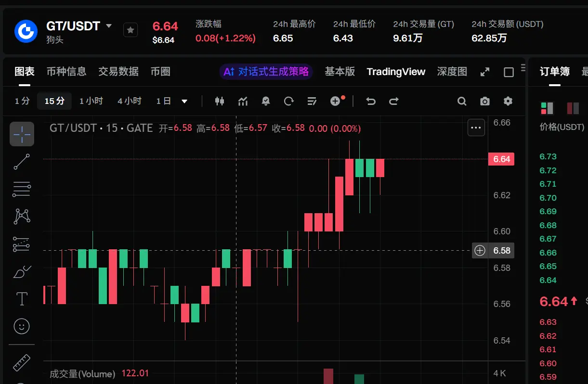Image resolution: width=588 pixels, height=384 pixels.
Task: Select the trend line drawing tool
Action: click(22, 162)
